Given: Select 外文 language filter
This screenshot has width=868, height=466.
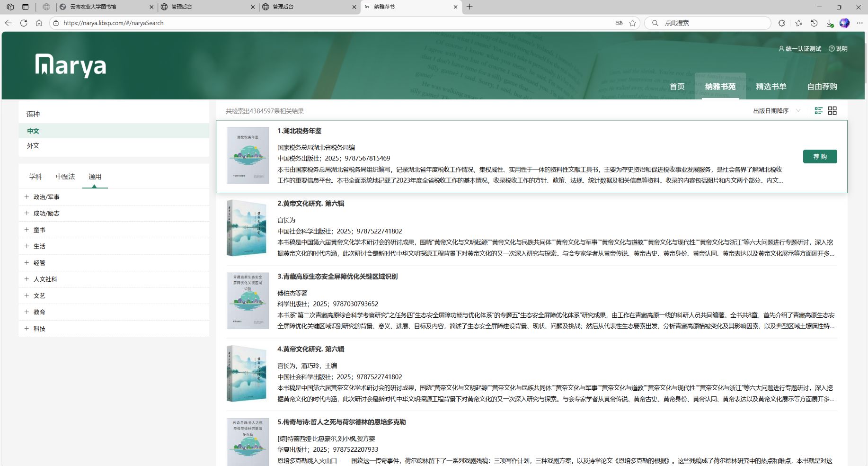Looking at the screenshot, I should (x=33, y=146).
